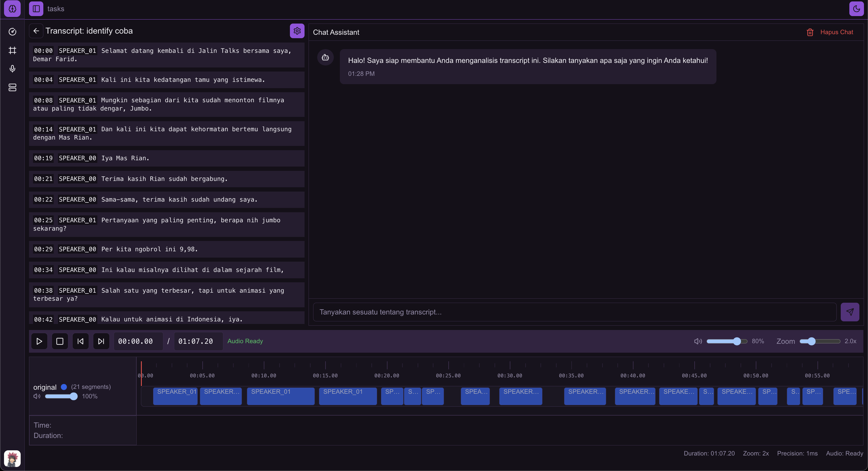Focus the transcript question input field
The width and height of the screenshot is (868, 471).
point(575,312)
